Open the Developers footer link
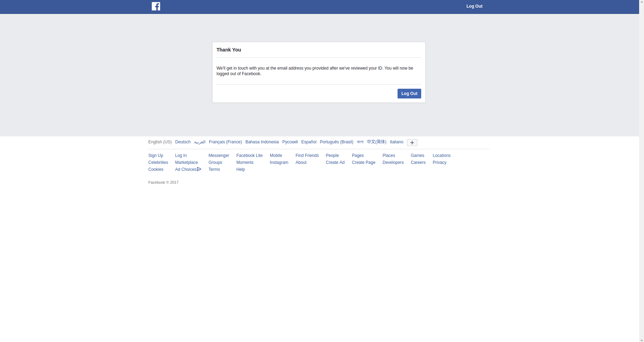 (x=393, y=162)
